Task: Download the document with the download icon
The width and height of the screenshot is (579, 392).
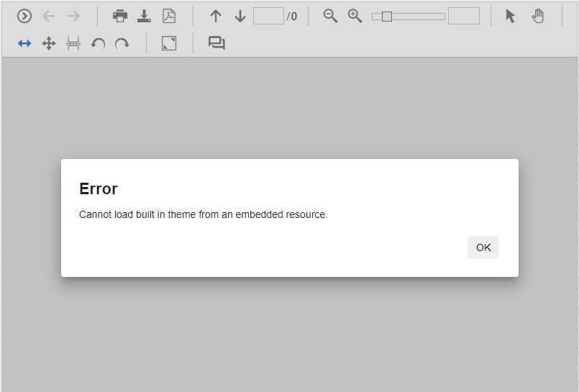Action: tap(145, 16)
